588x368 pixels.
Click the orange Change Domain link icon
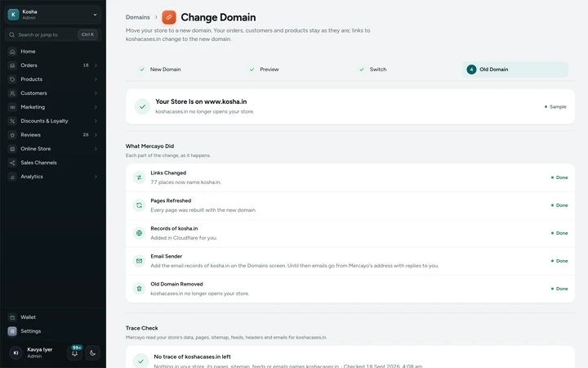point(169,17)
